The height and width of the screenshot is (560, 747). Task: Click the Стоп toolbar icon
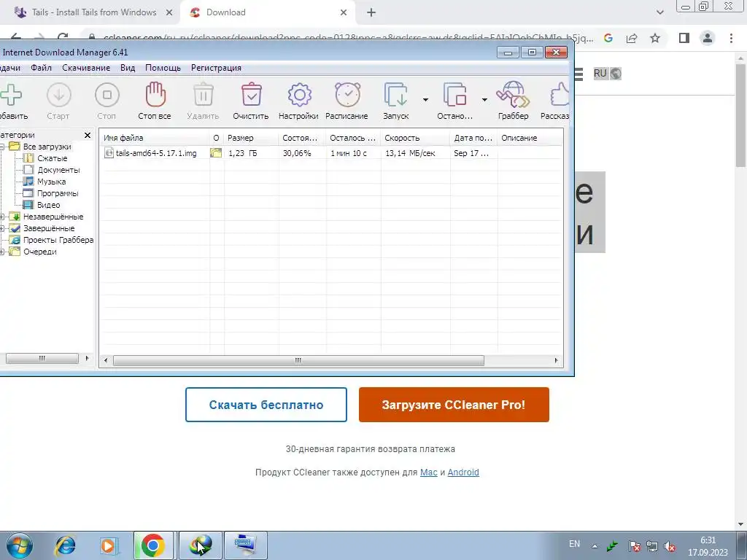pos(107,95)
